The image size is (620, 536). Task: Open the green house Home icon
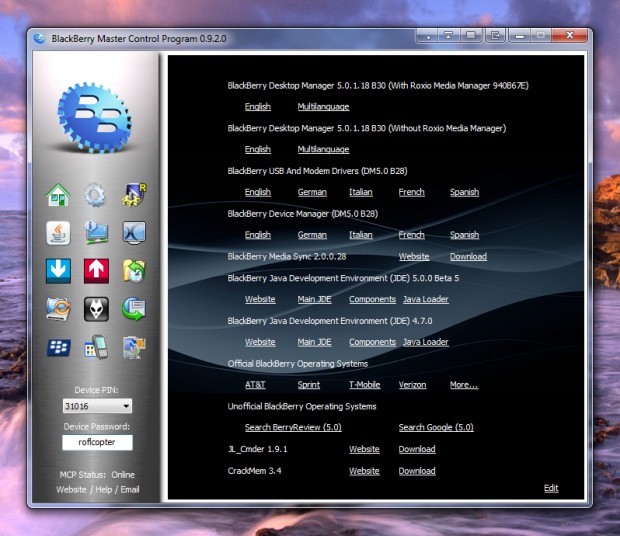(58, 195)
